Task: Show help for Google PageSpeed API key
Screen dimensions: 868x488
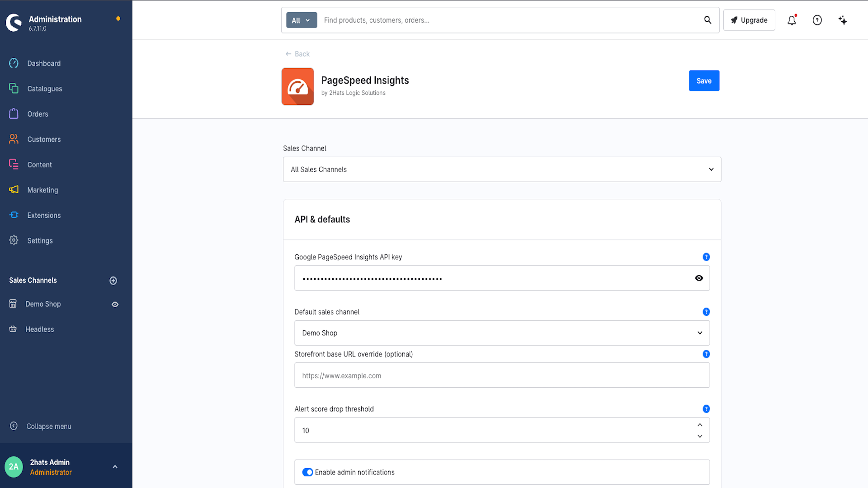Action: point(706,257)
